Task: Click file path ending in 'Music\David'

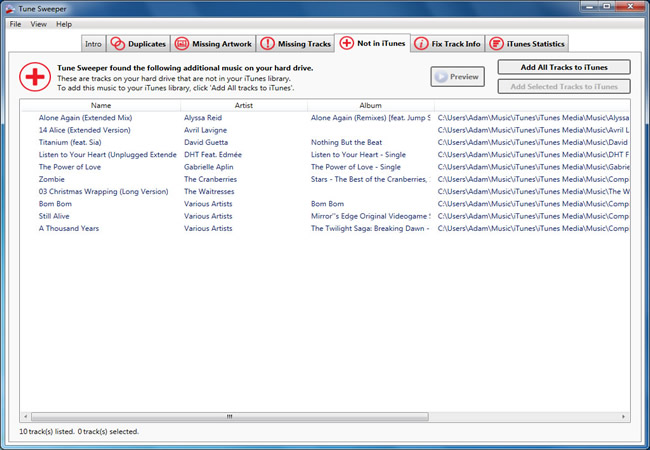Action: (533, 142)
